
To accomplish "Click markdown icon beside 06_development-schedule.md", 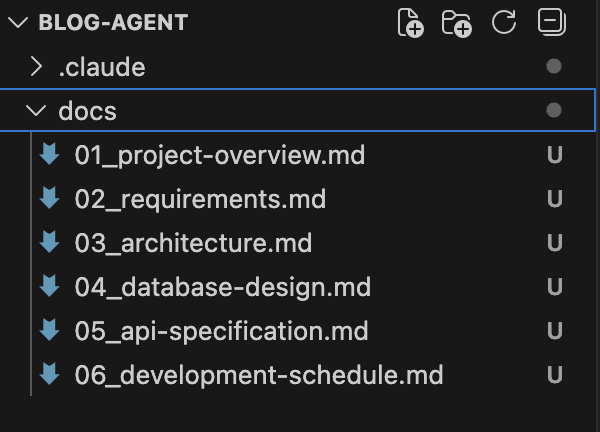I will (49, 375).
